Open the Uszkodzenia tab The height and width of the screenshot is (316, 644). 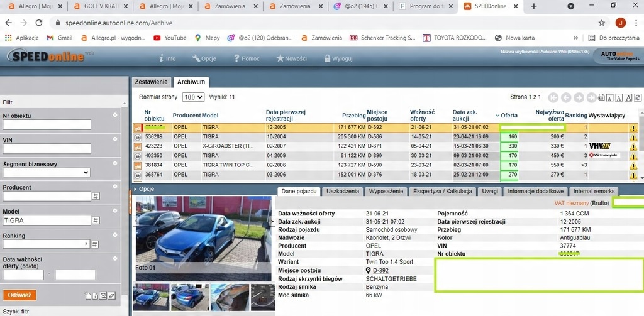(343, 192)
